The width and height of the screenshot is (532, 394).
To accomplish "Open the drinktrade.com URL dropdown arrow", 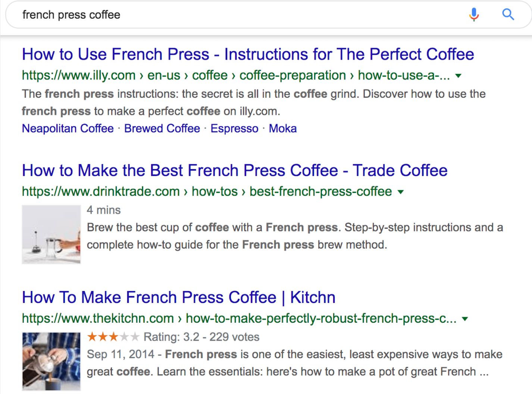I will (401, 192).
